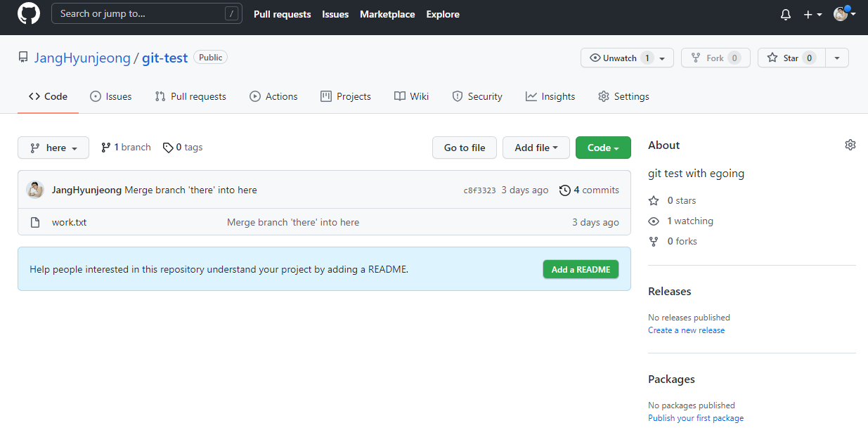
Task: Switch to the Actions tab
Action: (273, 96)
